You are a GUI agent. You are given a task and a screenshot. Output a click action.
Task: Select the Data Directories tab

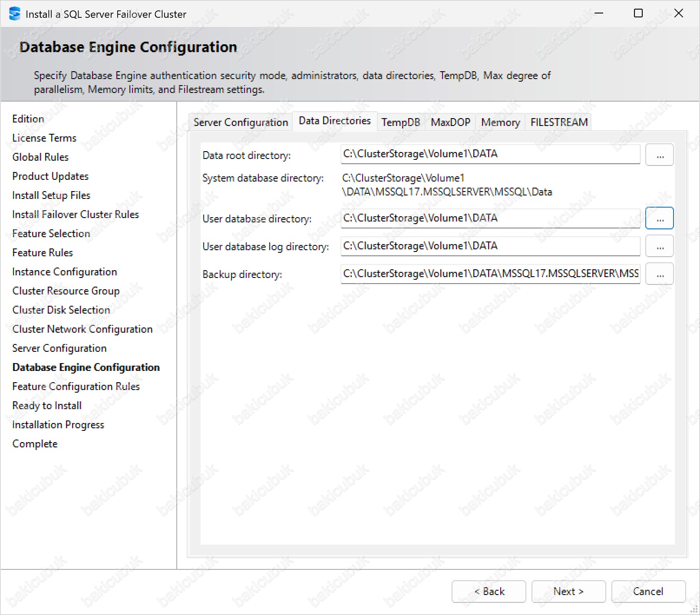coord(334,121)
